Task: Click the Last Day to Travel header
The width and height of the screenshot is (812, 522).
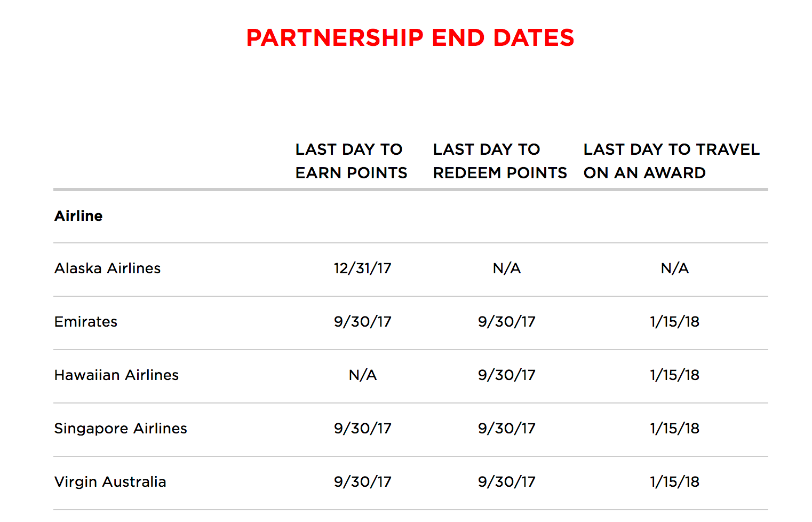Action: 671,161
